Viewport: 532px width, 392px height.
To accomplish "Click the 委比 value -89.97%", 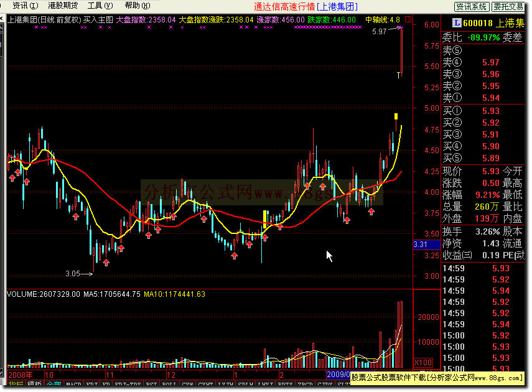I will pos(483,37).
